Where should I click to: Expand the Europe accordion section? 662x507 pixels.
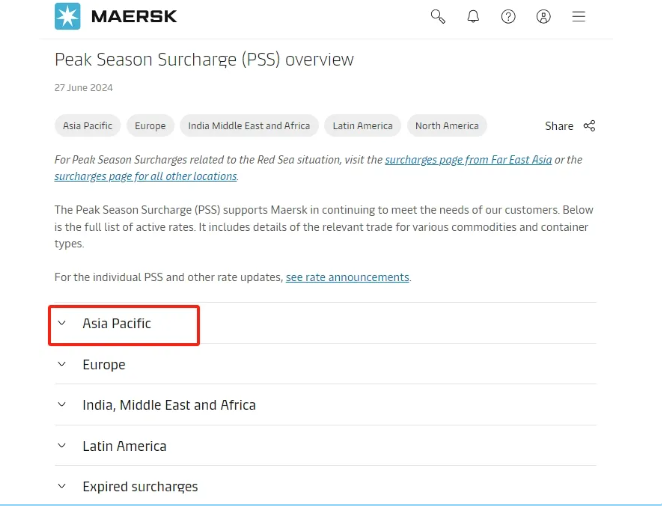pos(104,365)
